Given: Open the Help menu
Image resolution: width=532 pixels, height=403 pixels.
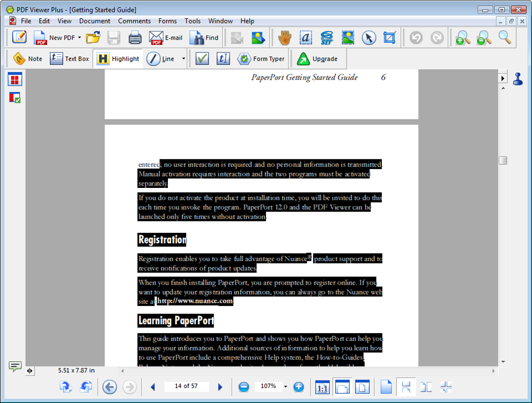Looking at the screenshot, I should tap(247, 21).
